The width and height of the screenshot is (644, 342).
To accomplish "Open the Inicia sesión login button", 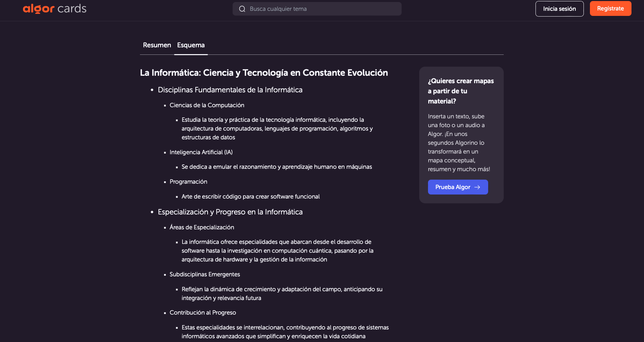I will 559,9.
